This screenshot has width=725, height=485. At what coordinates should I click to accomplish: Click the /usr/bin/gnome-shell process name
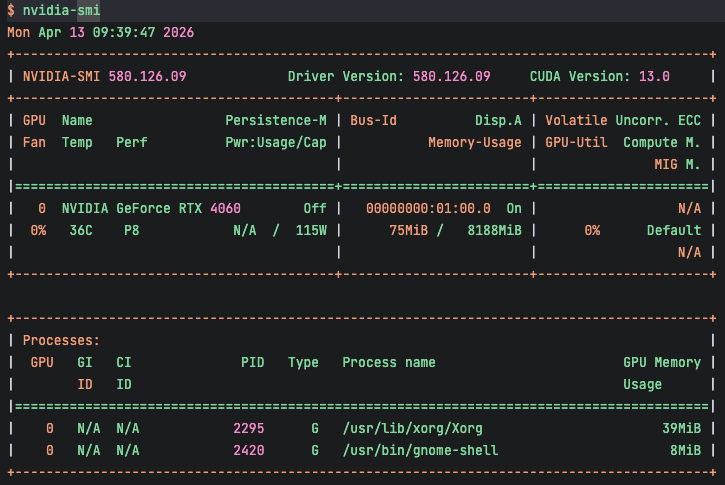[x=420, y=450]
